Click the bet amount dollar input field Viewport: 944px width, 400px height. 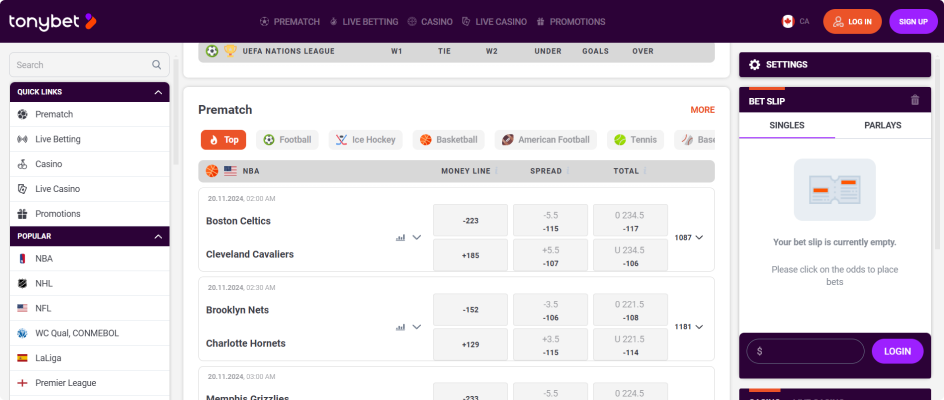coord(806,351)
